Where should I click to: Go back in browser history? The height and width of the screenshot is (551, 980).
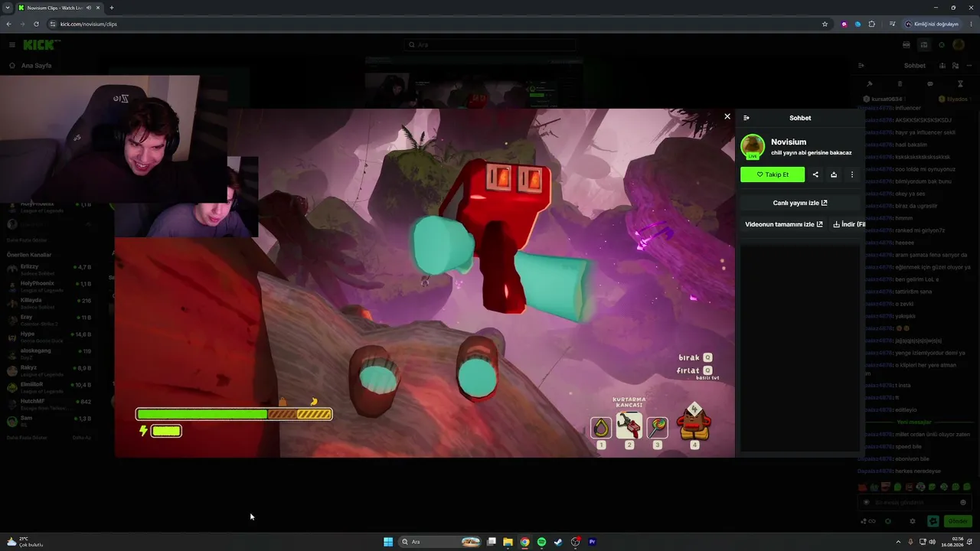tap(8, 24)
